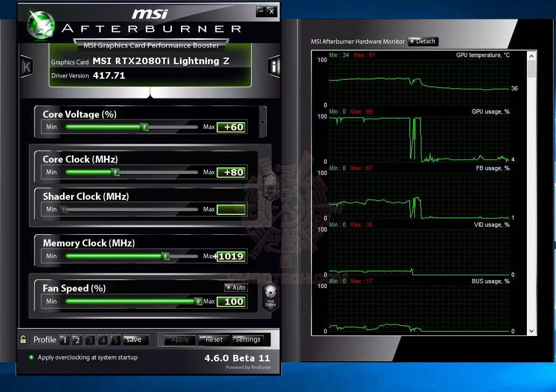Detach the Hardware Monitor window
This screenshot has width=556, height=392.
click(423, 41)
